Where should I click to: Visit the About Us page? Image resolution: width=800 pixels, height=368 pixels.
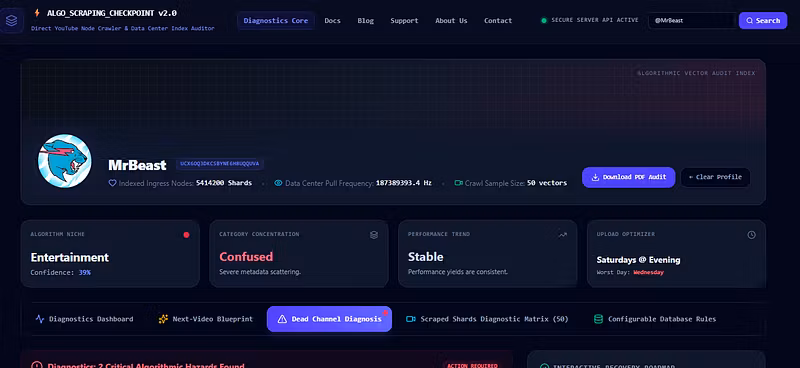point(451,21)
